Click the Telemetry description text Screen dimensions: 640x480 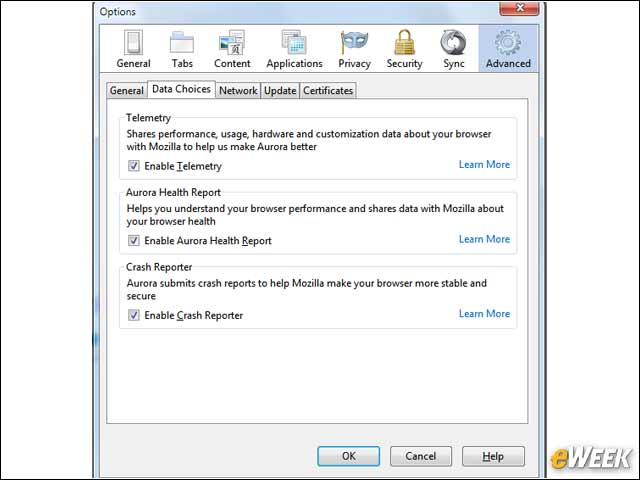tap(309, 140)
